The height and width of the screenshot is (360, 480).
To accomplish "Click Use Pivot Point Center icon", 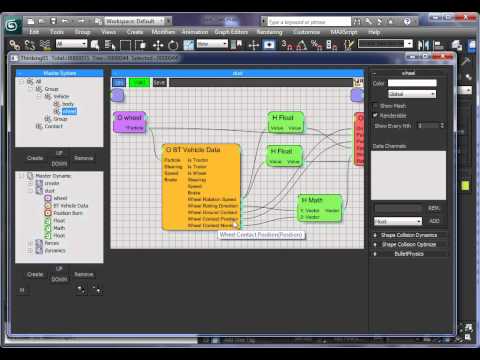I will pos(237,44).
